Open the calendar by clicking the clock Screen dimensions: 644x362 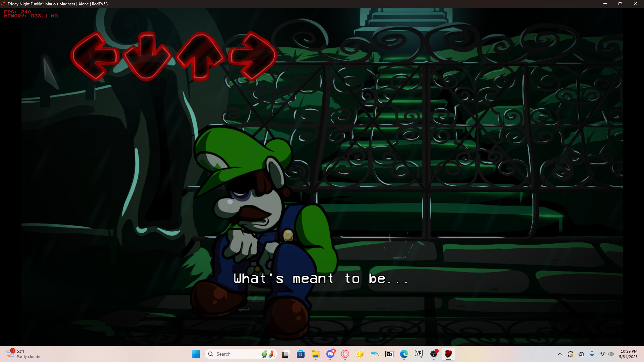tap(629, 354)
